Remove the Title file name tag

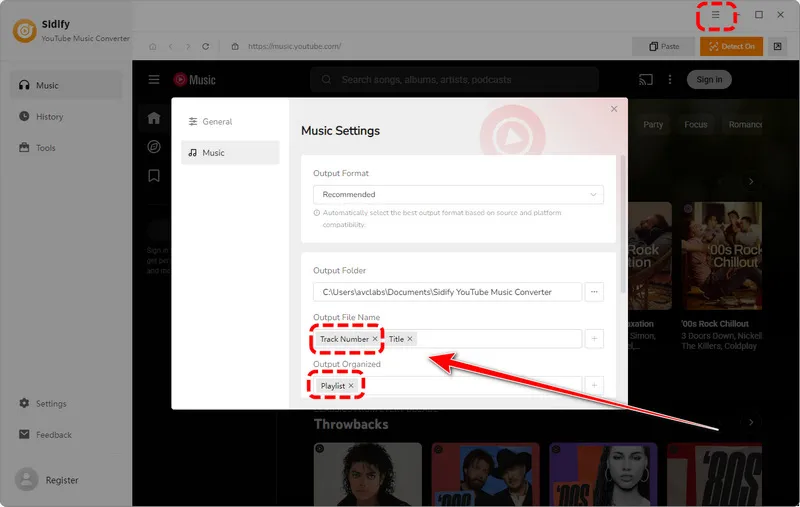pos(410,339)
